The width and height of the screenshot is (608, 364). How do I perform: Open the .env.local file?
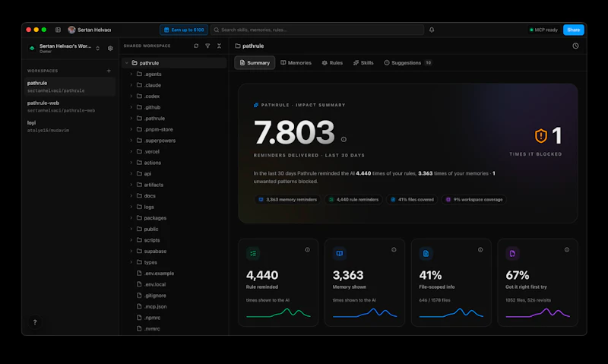point(174,284)
